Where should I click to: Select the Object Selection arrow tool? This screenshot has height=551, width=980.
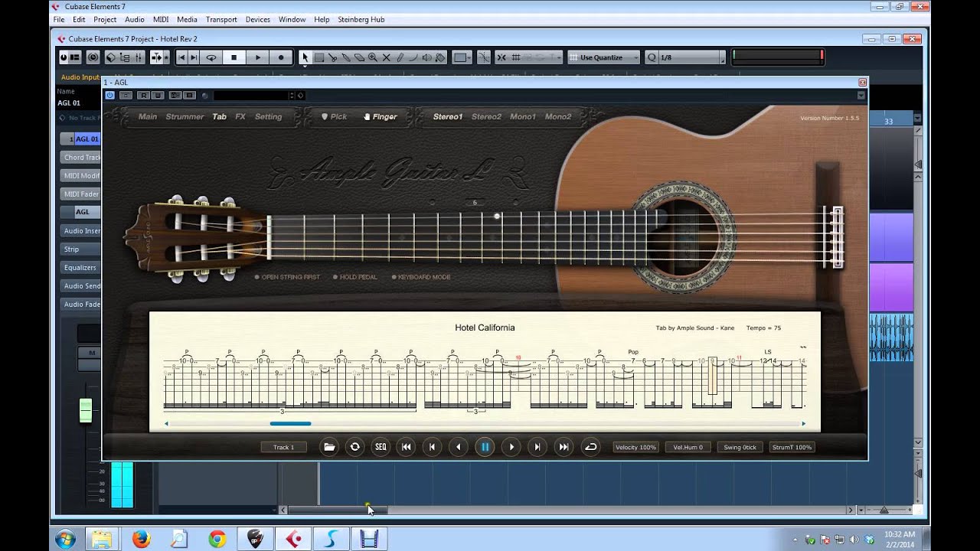305,57
